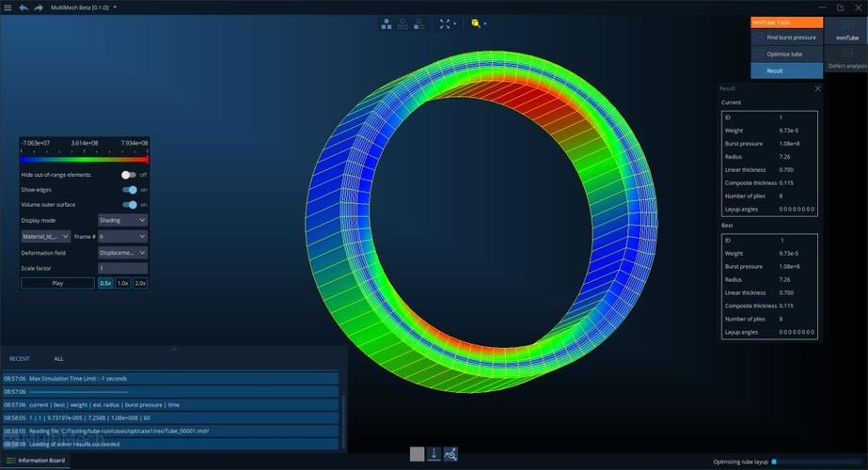Image resolution: width=868 pixels, height=470 pixels.
Task: Turn off the Show edges switch
Action: point(130,190)
